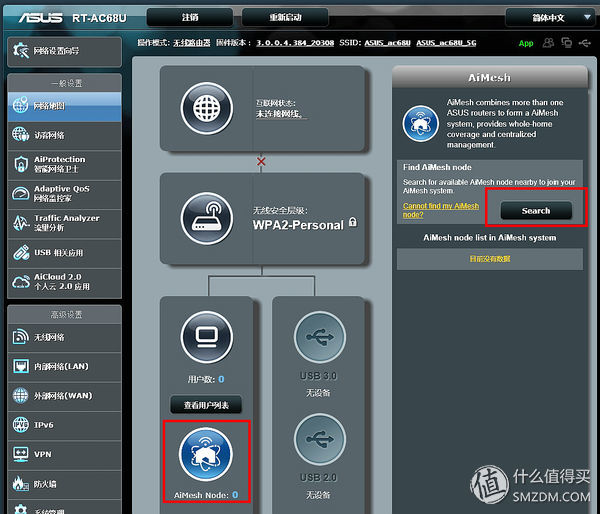Image resolution: width=600 pixels, height=514 pixels.
Task: Click the USB 2.0 device icon
Action: pos(320,439)
